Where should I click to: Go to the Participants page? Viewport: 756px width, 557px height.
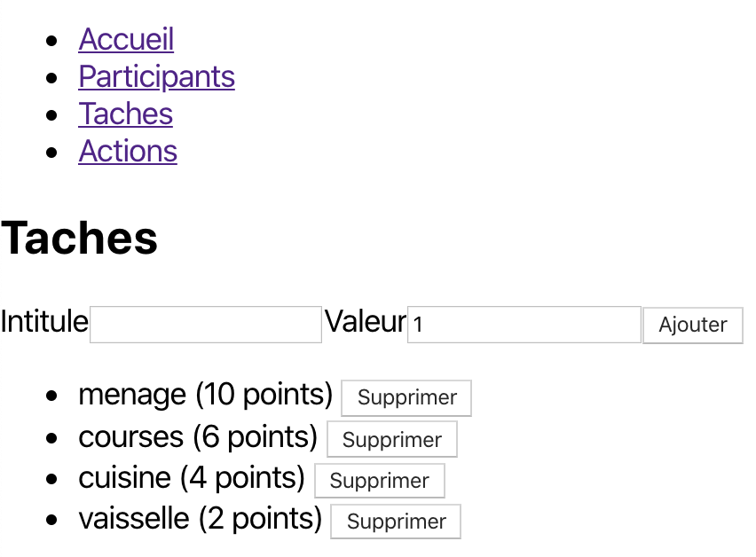pos(156,76)
